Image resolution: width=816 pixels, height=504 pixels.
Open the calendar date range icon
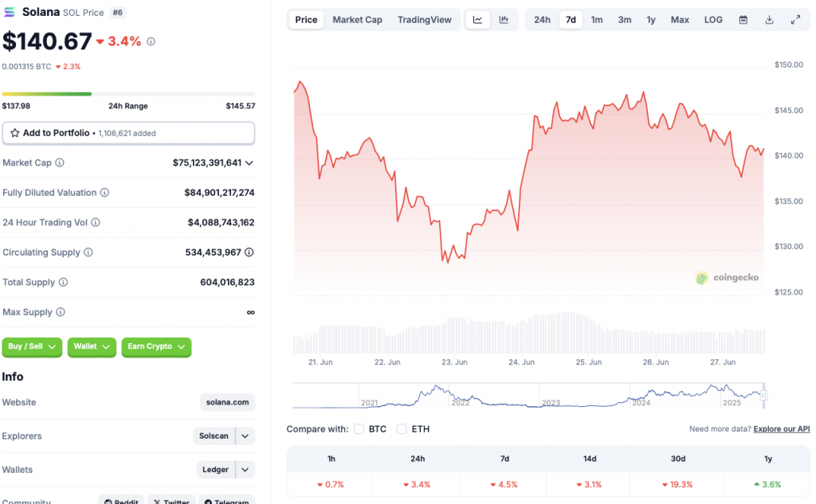pos(743,20)
